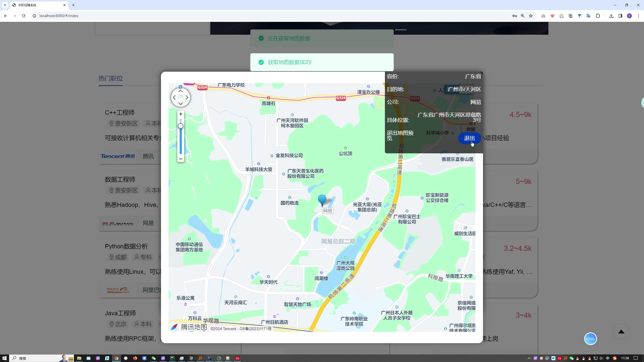Screen dimensions: 644x362
Task: Open the Windows notification center icon
Action: (x=636, y=358)
